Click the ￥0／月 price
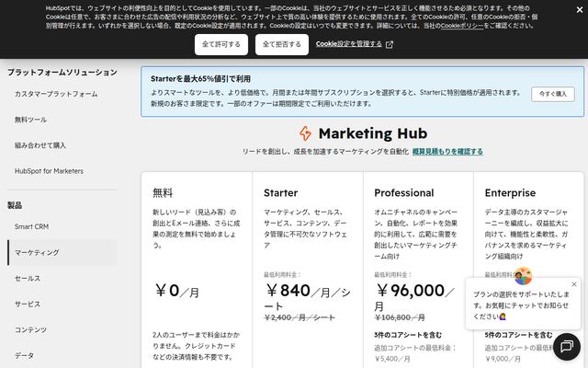Screen dimensions: 588x368 (176, 291)
